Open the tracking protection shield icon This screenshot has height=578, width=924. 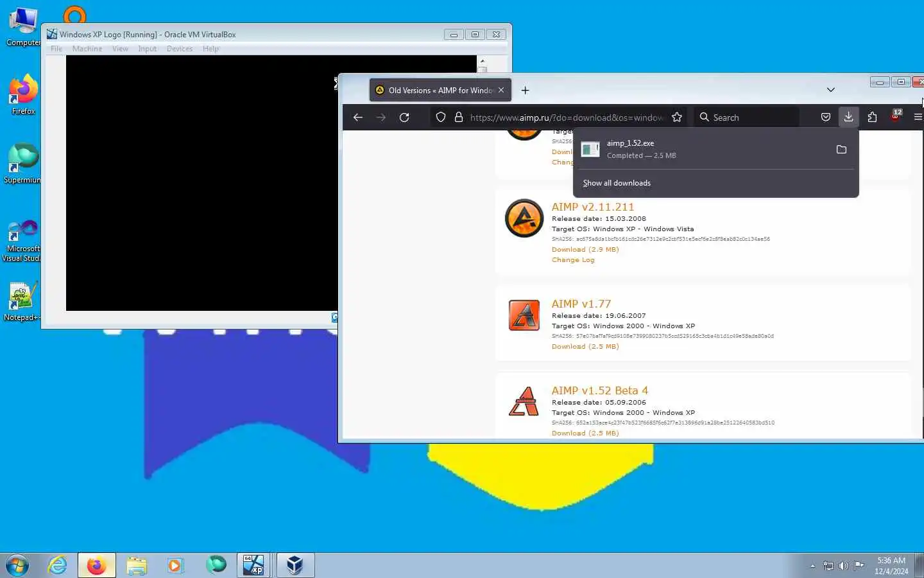[441, 118]
